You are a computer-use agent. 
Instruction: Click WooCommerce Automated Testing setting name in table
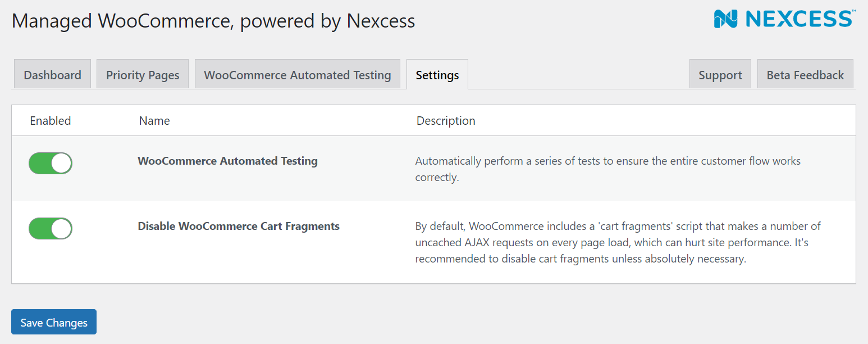point(227,161)
